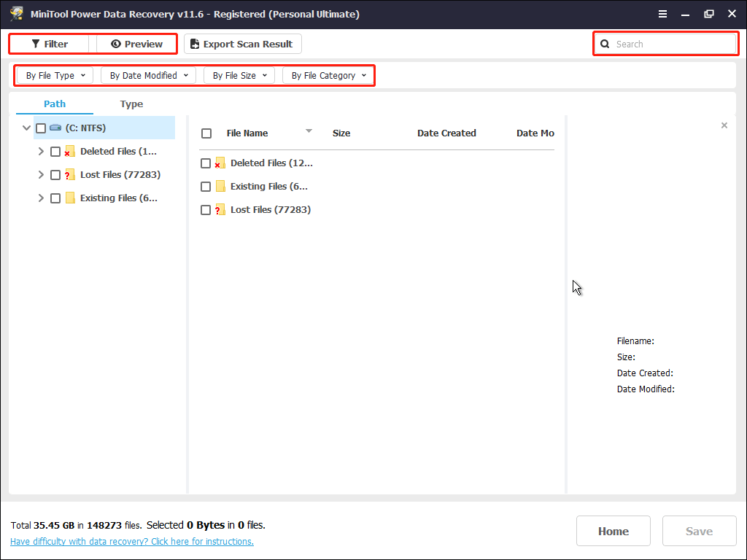Image resolution: width=747 pixels, height=560 pixels.
Task: Select Existing Files row text in file list
Action: click(x=269, y=186)
